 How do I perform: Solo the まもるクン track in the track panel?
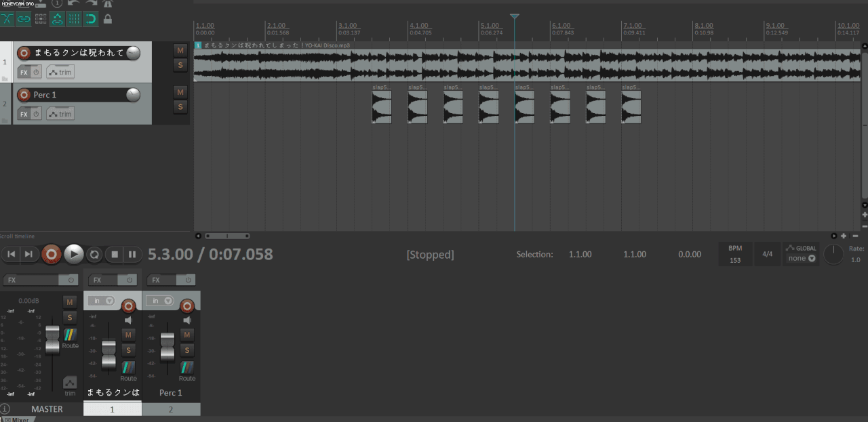[180, 65]
